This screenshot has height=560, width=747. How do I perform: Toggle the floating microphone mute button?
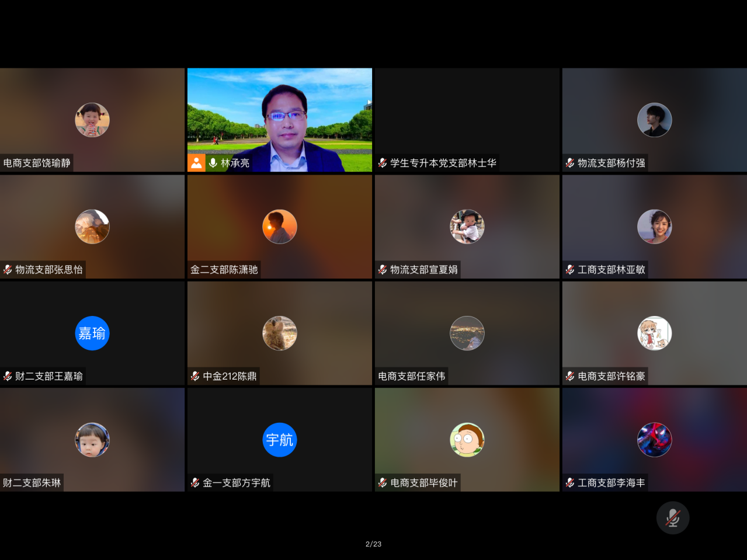[672, 518]
